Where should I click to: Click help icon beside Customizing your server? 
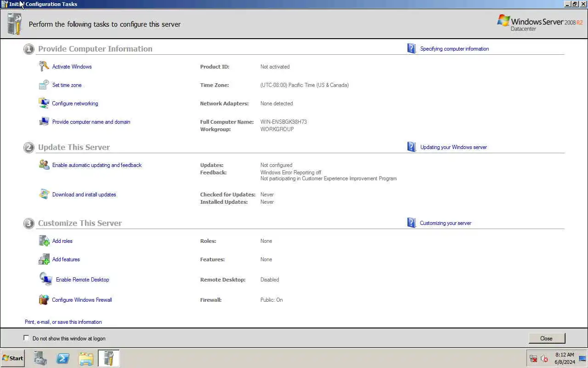coord(412,223)
